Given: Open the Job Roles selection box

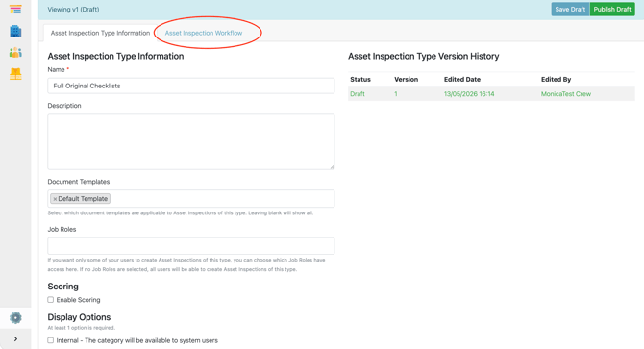Looking at the screenshot, I should tap(191, 246).
